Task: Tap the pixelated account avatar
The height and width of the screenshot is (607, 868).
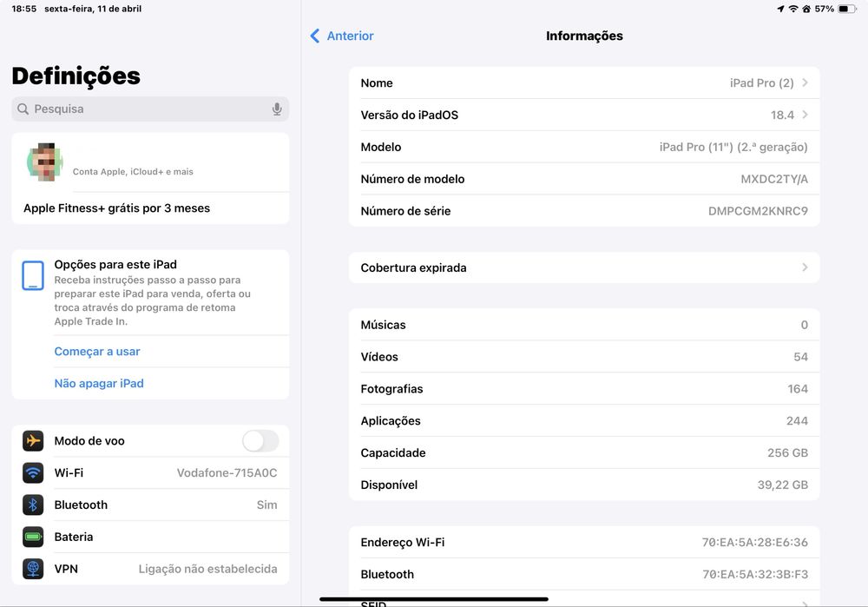Action: pyautogui.click(x=45, y=162)
